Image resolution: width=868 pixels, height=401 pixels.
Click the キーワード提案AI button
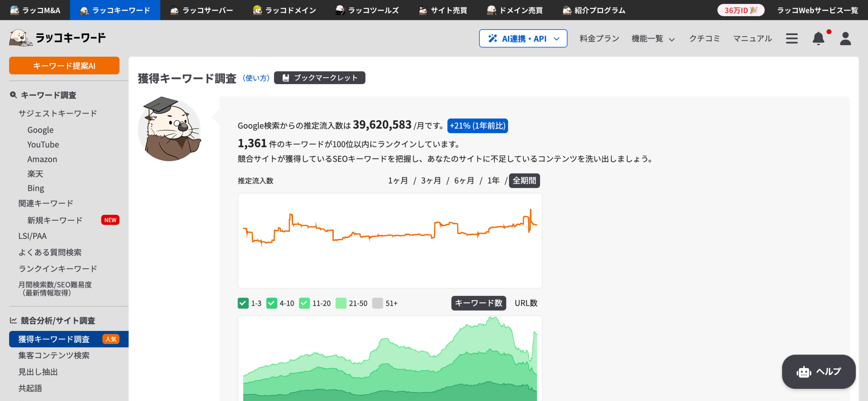click(64, 65)
